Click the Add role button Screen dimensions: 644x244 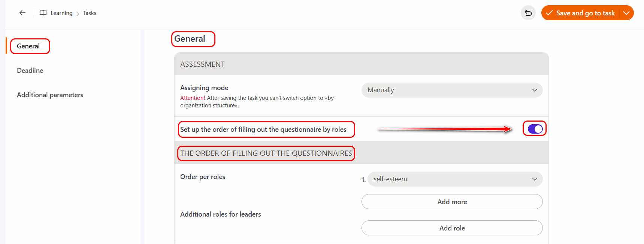point(452,228)
